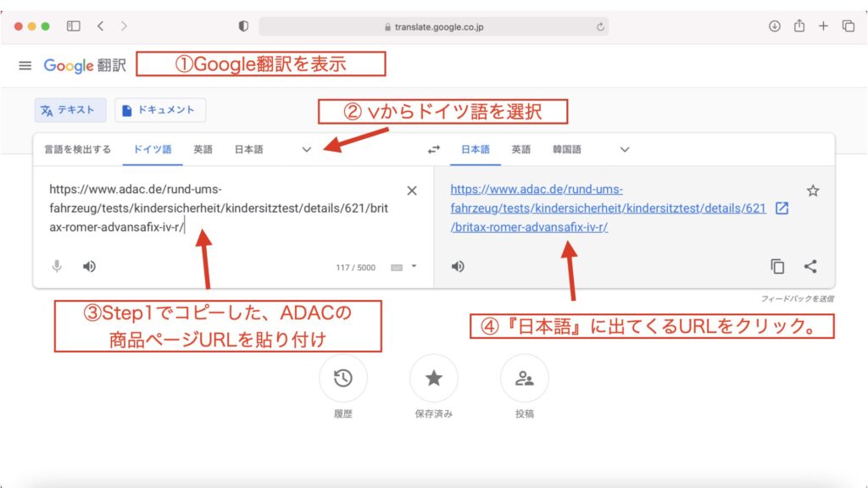This screenshot has width=868, height=488.
Task: Save translation with the star icon
Action: pyautogui.click(x=813, y=191)
